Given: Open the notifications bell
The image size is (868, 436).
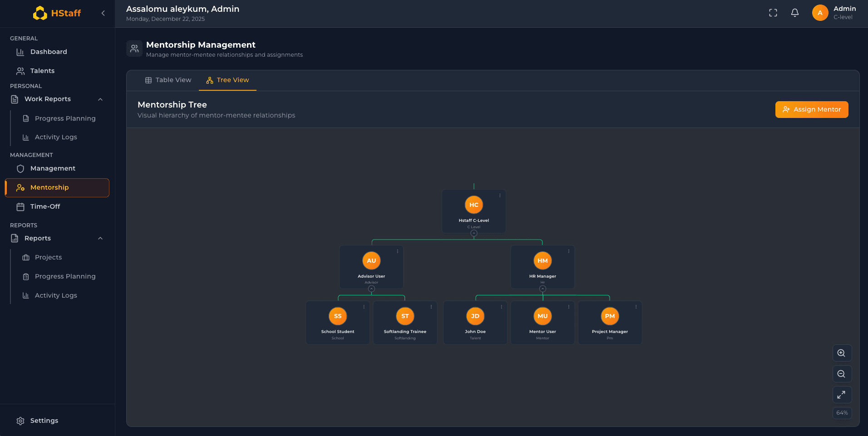Looking at the screenshot, I should coord(794,13).
